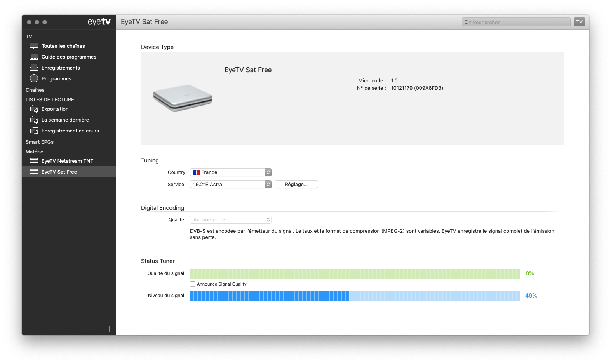Select EyeTV Sat Free device in sidebar
This screenshot has height=364, width=611.
[x=69, y=172]
